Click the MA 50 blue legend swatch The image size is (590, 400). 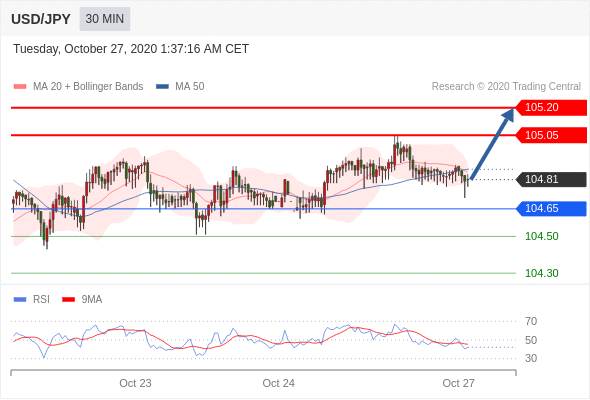pos(162,87)
